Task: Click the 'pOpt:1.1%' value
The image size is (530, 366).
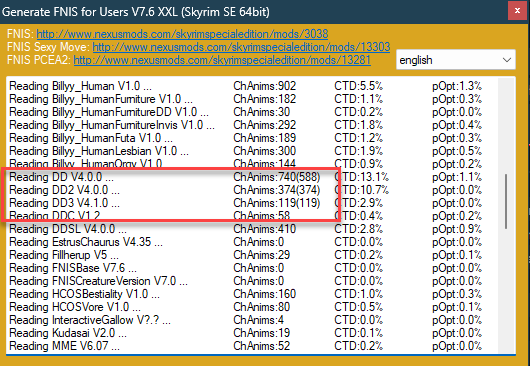Action: (x=457, y=177)
